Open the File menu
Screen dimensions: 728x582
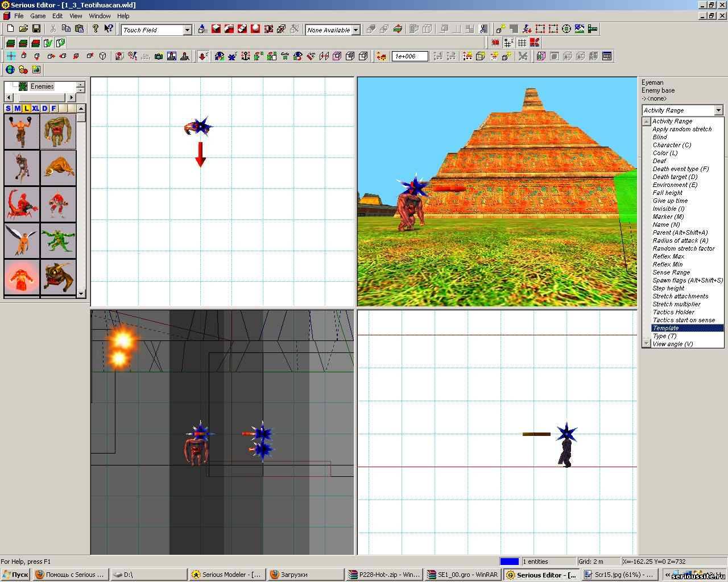[19, 16]
